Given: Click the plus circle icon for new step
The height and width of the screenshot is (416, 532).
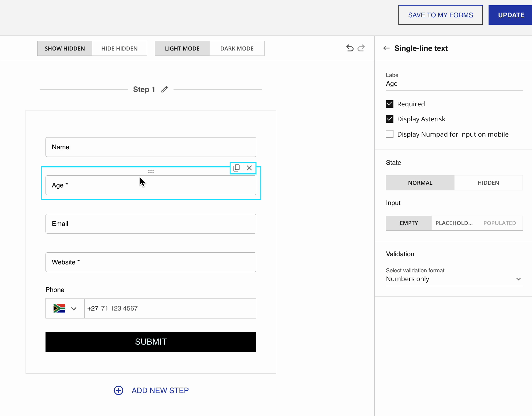Looking at the screenshot, I should tap(119, 390).
